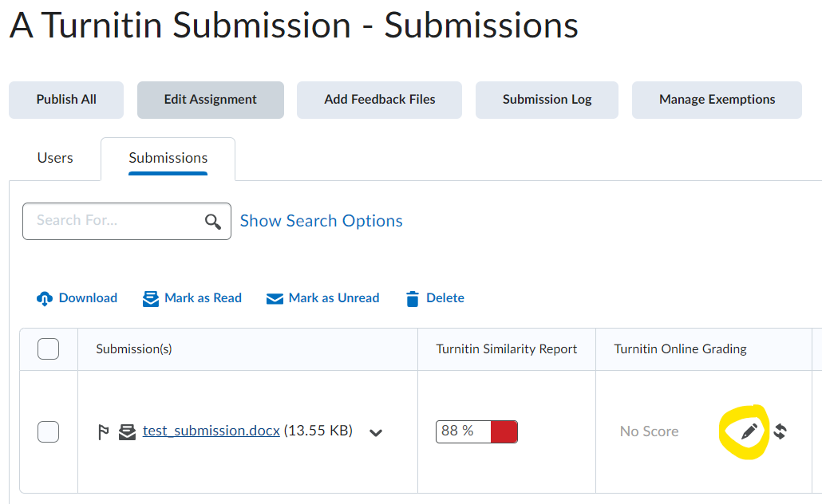Expand the dropdown arrow next to test_submission.docx
Image resolution: width=822 pixels, height=504 pixels.
click(376, 433)
